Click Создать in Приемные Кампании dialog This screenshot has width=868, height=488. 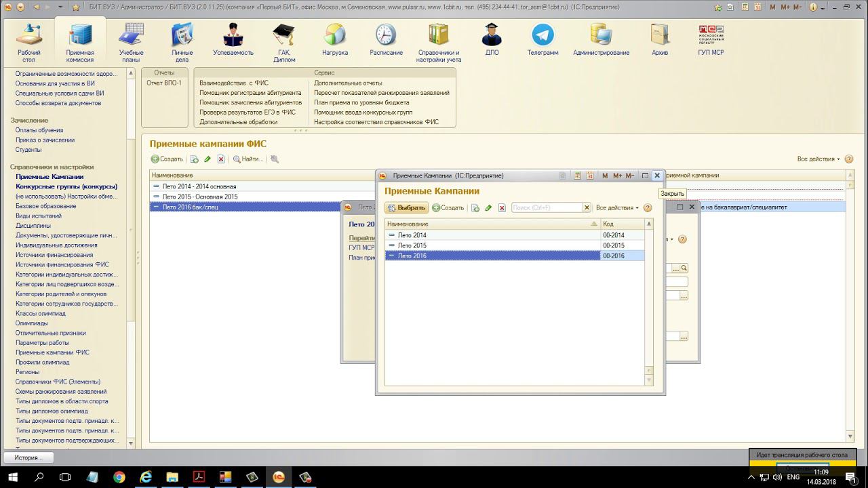(x=448, y=208)
